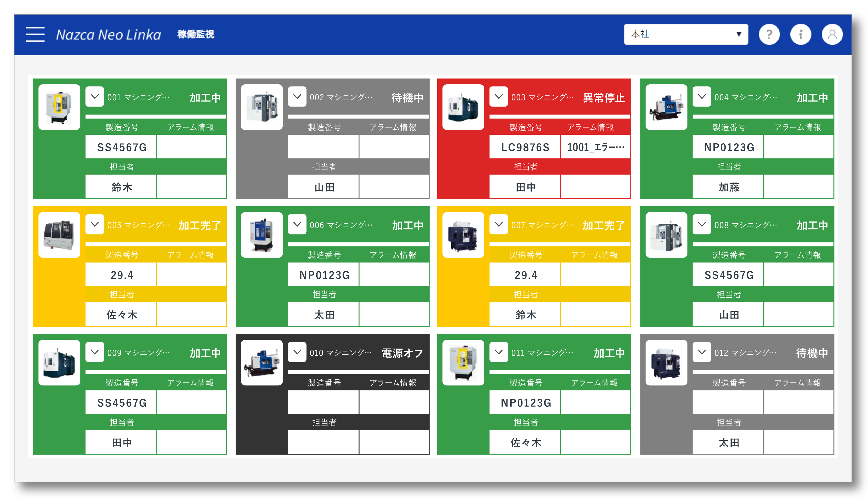Expand the machine 012 card chevron
Viewport: 868px width, 499px height.
[702, 352]
